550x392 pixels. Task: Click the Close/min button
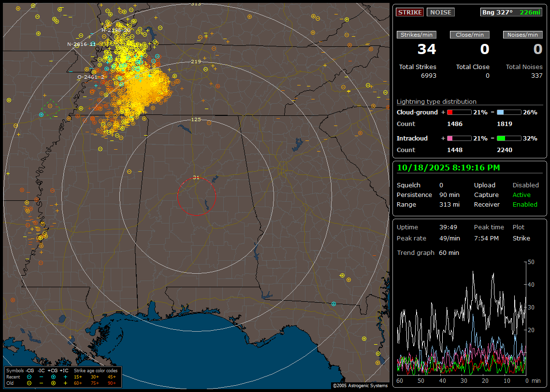(470, 35)
